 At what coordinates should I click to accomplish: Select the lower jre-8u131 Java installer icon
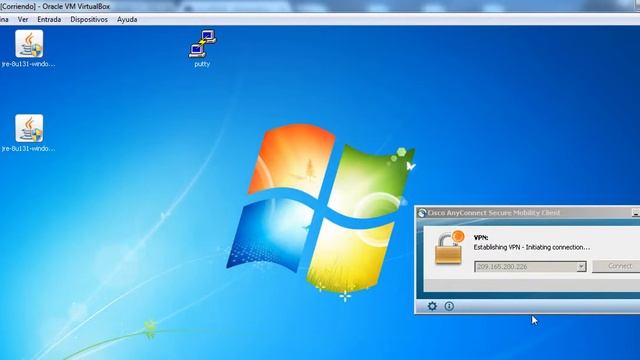pos(29,133)
